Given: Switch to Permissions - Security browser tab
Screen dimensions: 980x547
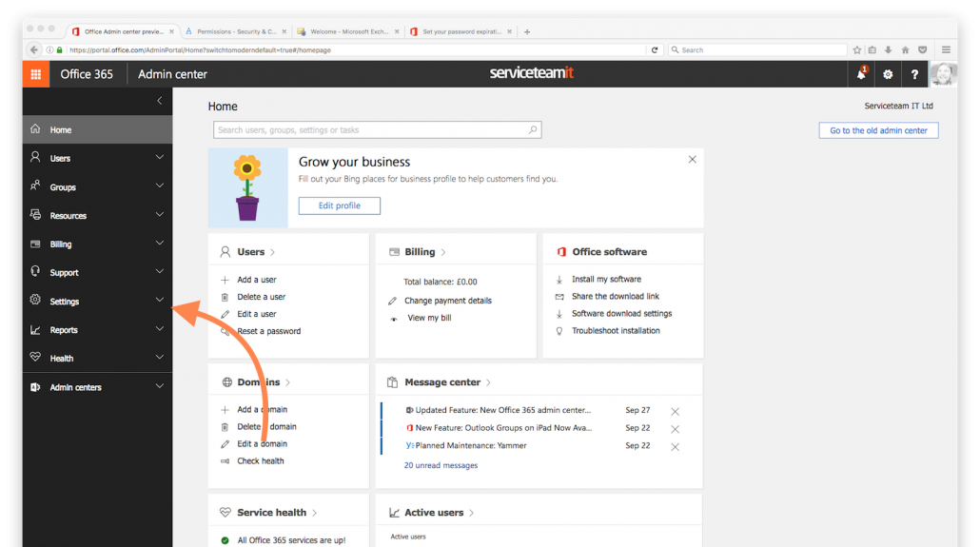Looking at the screenshot, I should pyautogui.click(x=236, y=31).
